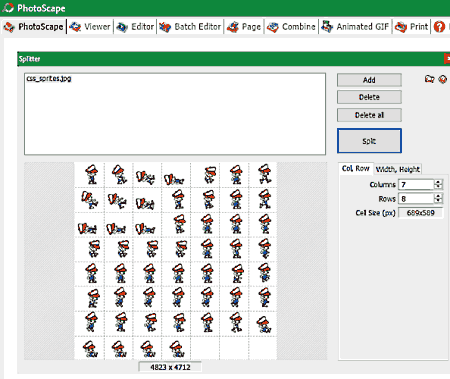
Task: Select css_sprites.jpg in the file list
Action: pos(49,79)
